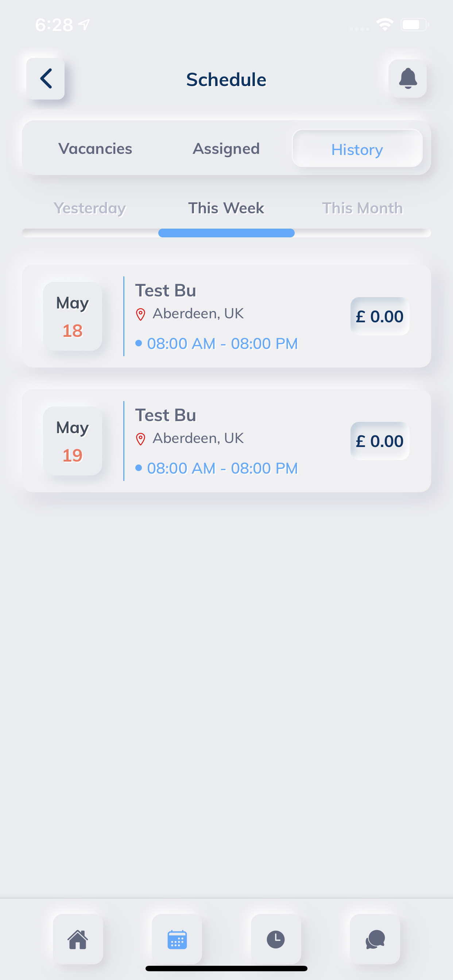Tap £ 0.00 badge on May 18 shift

point(380,316)
